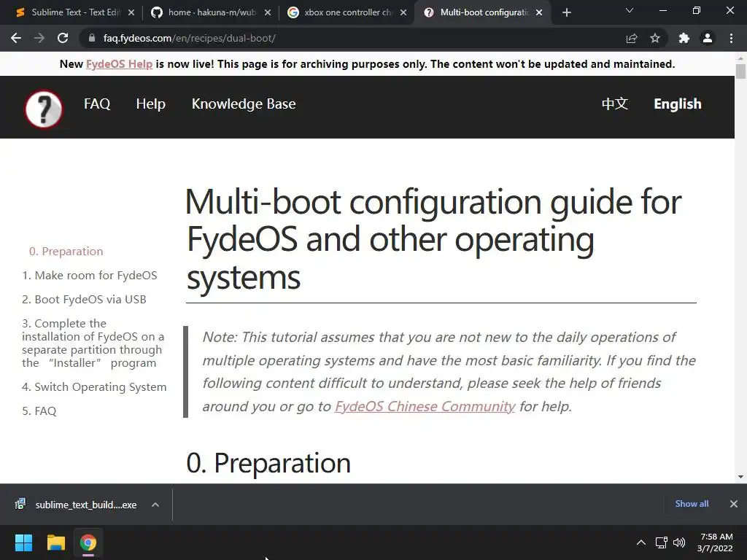Click the sublime_text_build exe file icon
This screenshot has width=747, height=560.
pos(20,504)
